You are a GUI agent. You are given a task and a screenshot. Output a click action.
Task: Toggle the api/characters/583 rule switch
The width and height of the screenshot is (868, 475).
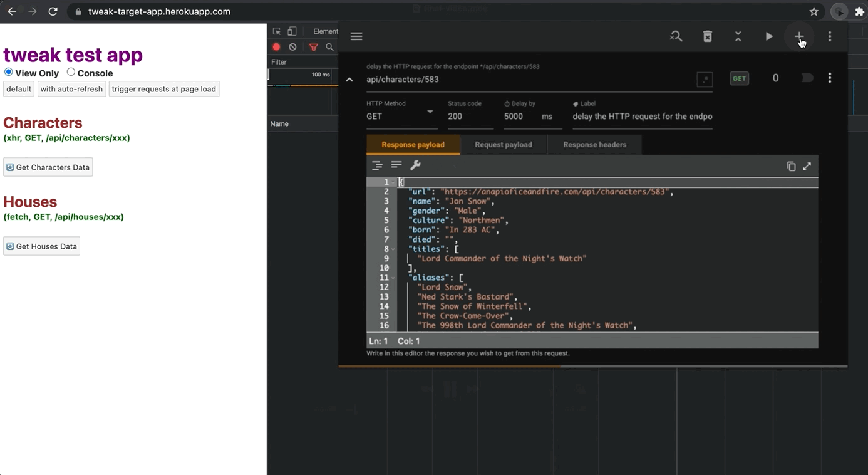point(807,78)
